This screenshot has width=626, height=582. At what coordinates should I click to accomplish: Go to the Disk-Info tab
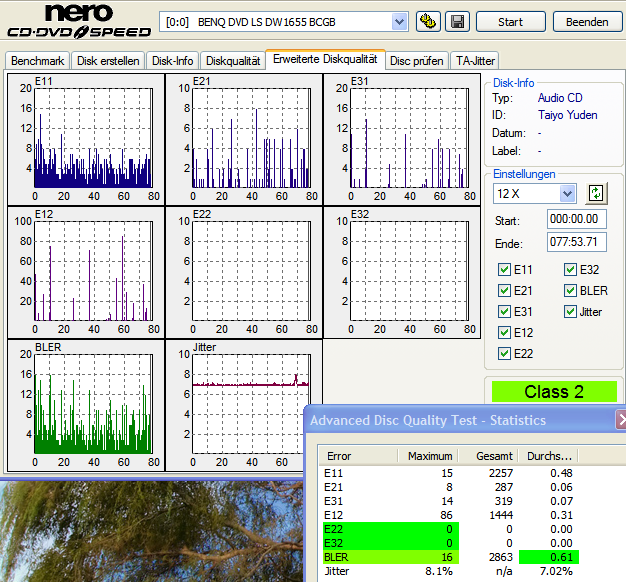pyautogui.click(x=174, y=61)
